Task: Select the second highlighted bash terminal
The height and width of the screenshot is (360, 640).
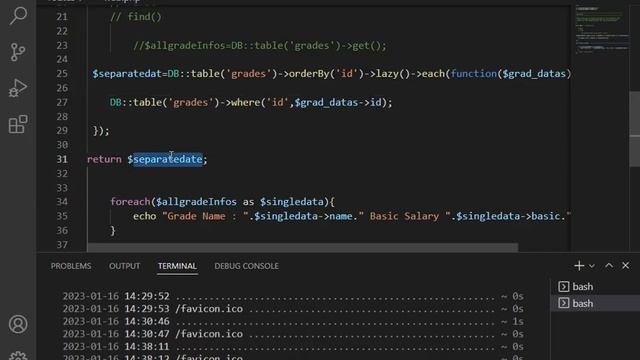Action: pyautogui.click(x=595, y=303)
